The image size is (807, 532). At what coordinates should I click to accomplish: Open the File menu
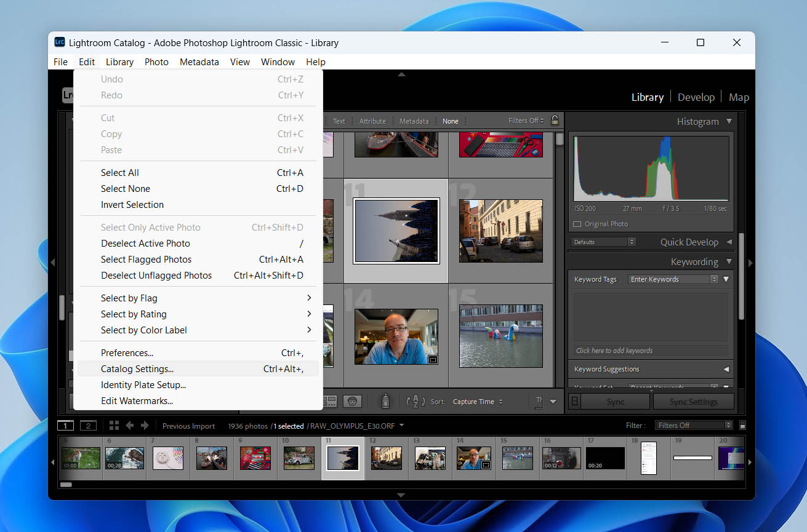[x=60, y=62]
